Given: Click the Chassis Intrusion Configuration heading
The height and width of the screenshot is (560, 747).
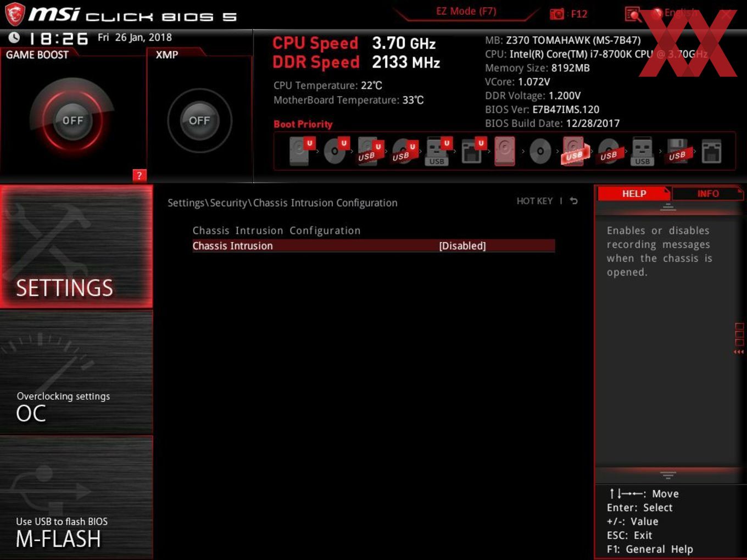Looking at the screenshot, I should point(276,231).
